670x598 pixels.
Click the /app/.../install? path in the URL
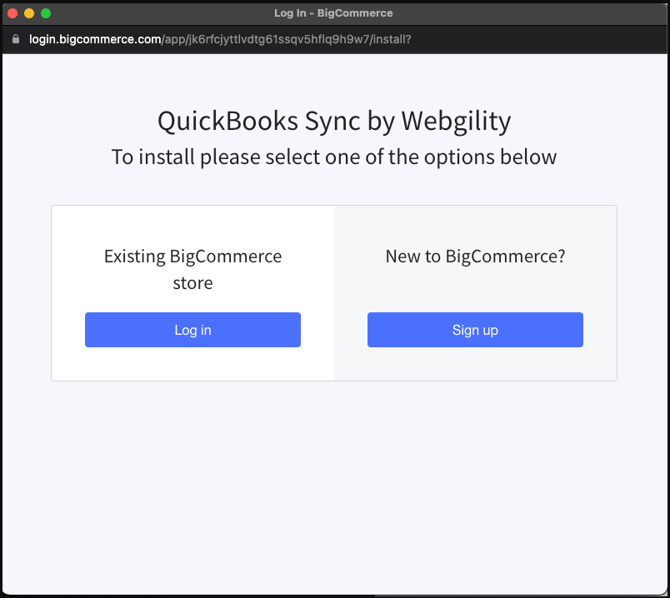click(x=286, y=39)
